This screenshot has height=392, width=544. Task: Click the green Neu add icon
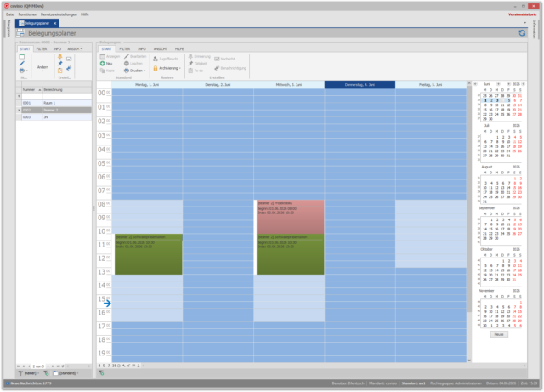coord(102,64)
